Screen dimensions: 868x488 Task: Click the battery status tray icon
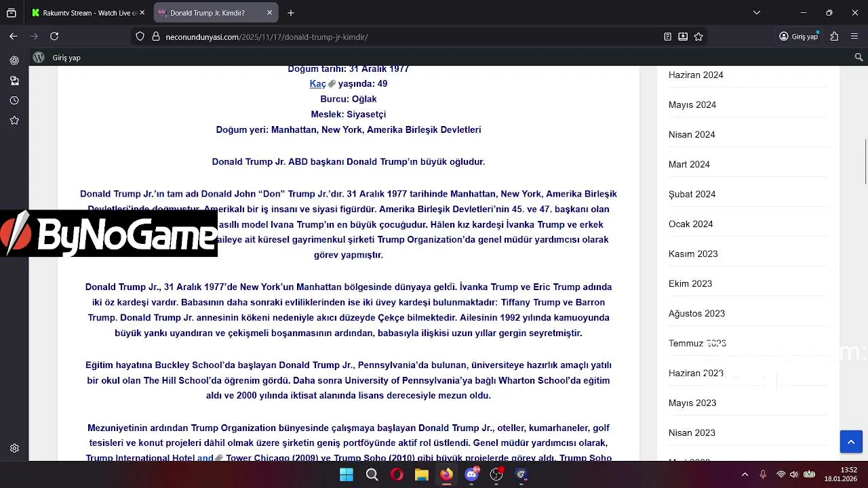[809, 474]
